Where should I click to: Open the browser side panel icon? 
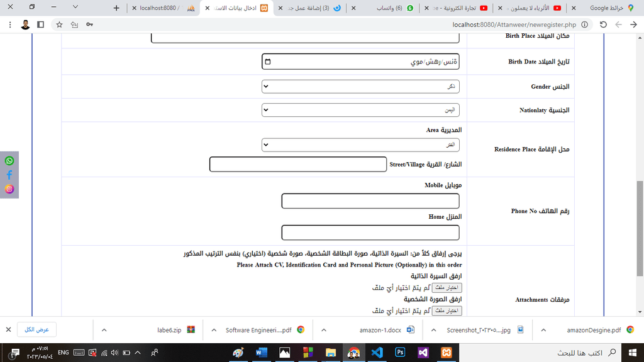40,25
